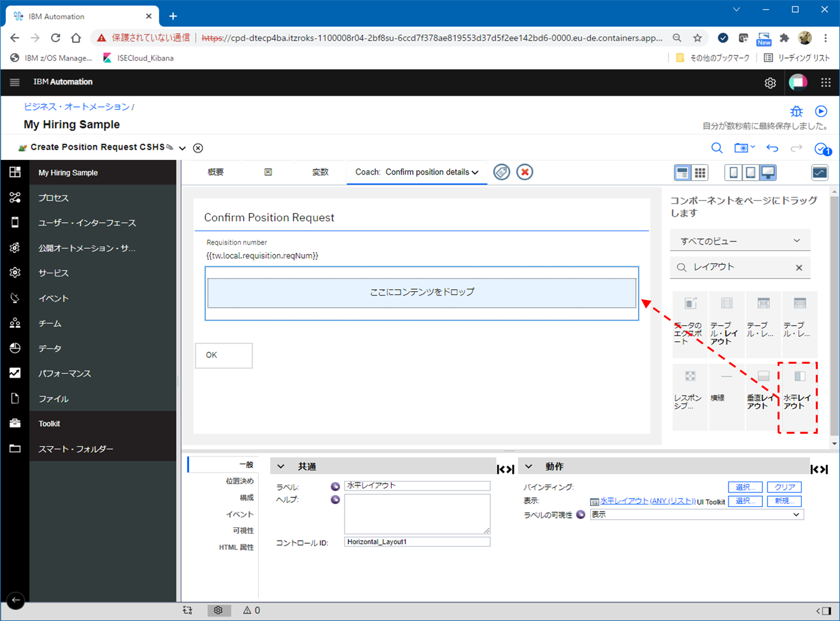Open the validation checkmark icon
The height and width of the screenshot is (621, 840).
coord(822,148)
